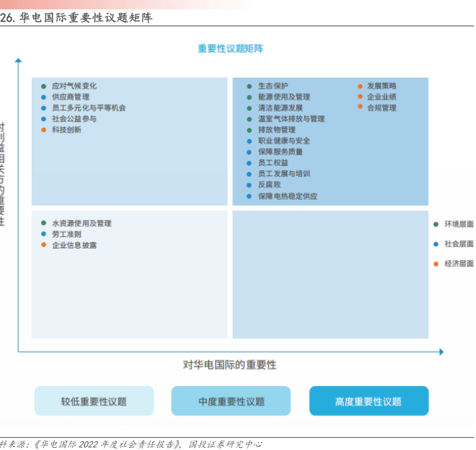Screen dimensions: 476x450
Task: Select the 劳工准则 item
Action: [x=67, y=234]
